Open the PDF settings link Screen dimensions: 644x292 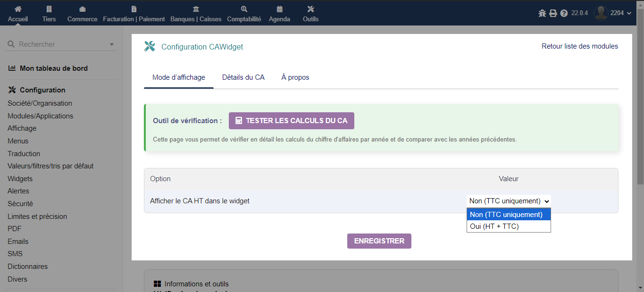click(x=15, y=229)
